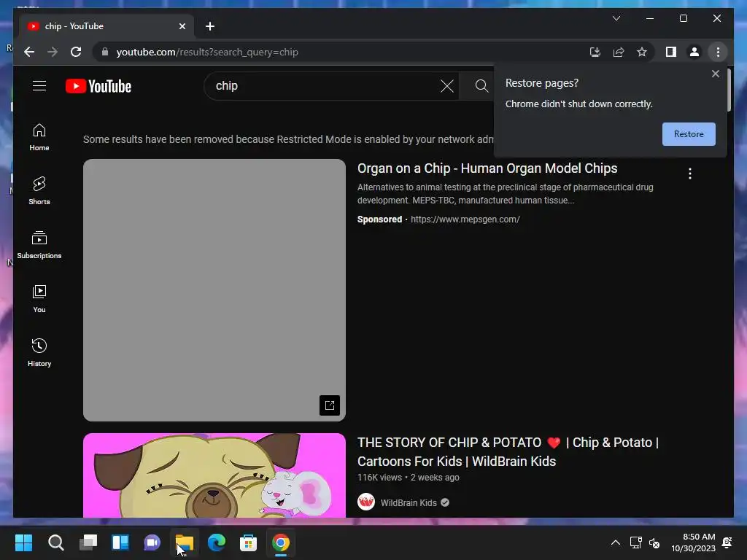Image resolution: width=747 pixels, height=560 pixels.
Task: Open History in YouTube sidebar
Action: point(39,353)
